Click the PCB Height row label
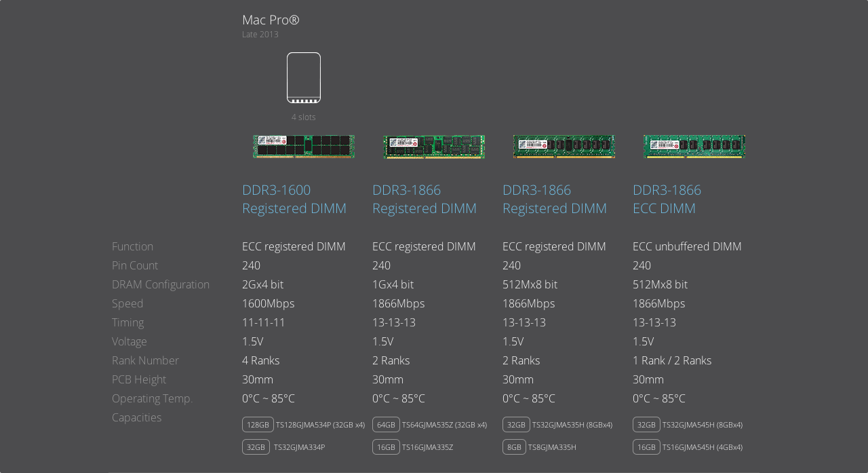868x473 pixels. (139, 379)
